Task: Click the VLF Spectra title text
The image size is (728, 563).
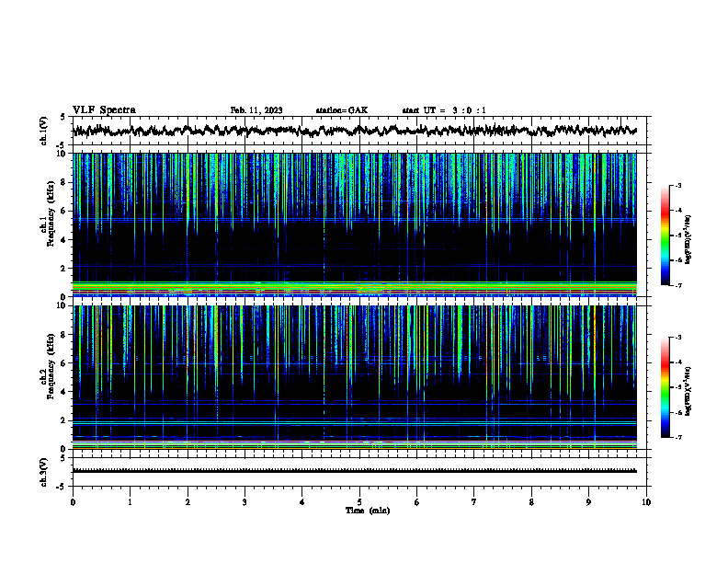Action: pos(104,110)
